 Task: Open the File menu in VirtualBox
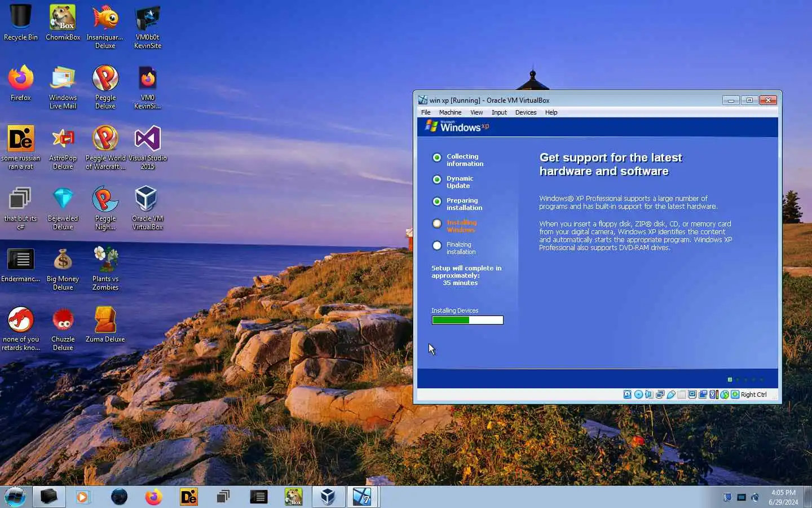pyautogui.click(x=426, y=112)
